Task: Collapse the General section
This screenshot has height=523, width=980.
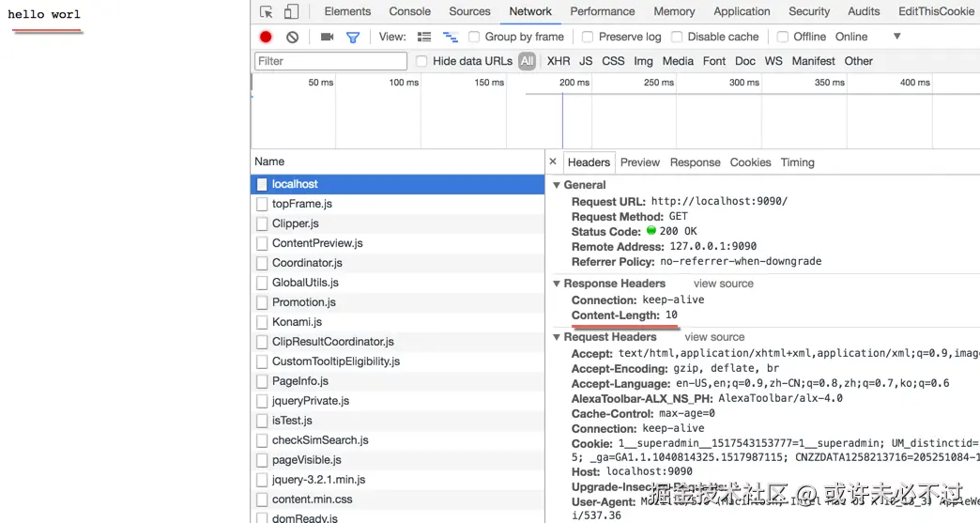Action: click(x=557, y=185)
